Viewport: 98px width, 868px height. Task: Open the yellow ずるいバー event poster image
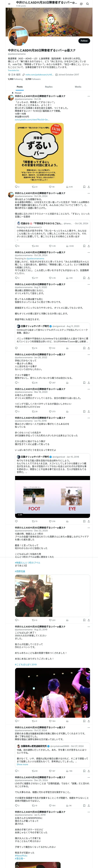point(39,153)
